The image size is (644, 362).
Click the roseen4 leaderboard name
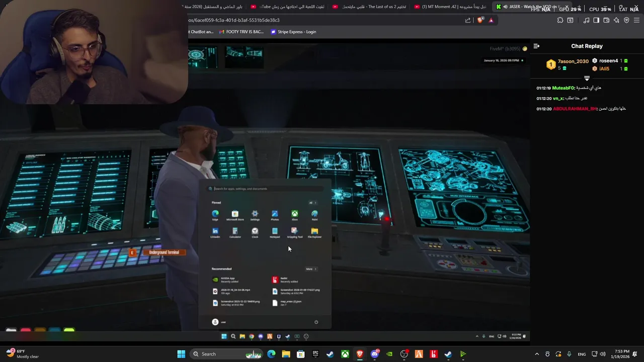pos(608,61)
